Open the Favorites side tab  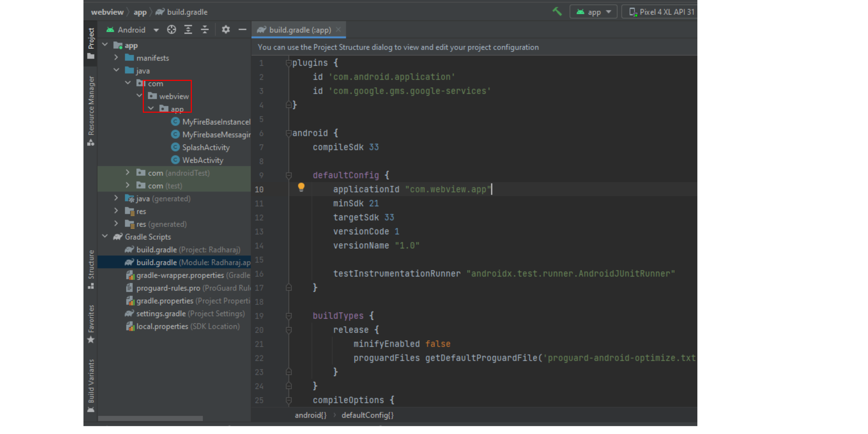click(91, 324)
